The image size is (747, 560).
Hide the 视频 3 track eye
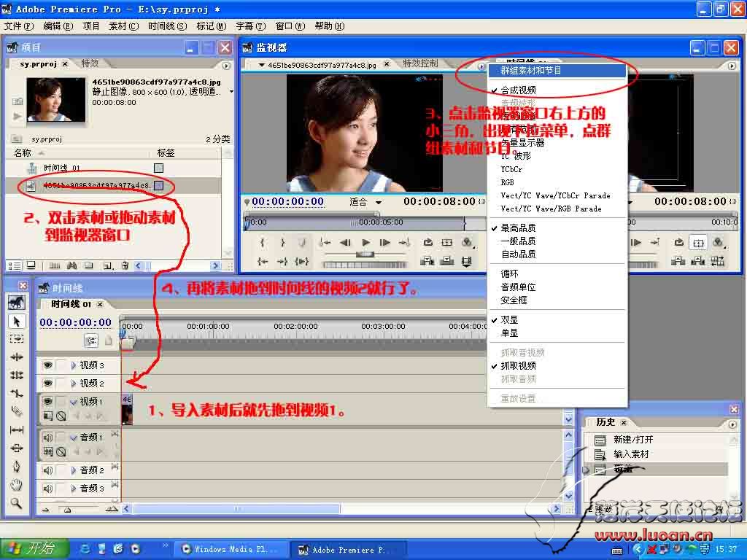[47, 365]
